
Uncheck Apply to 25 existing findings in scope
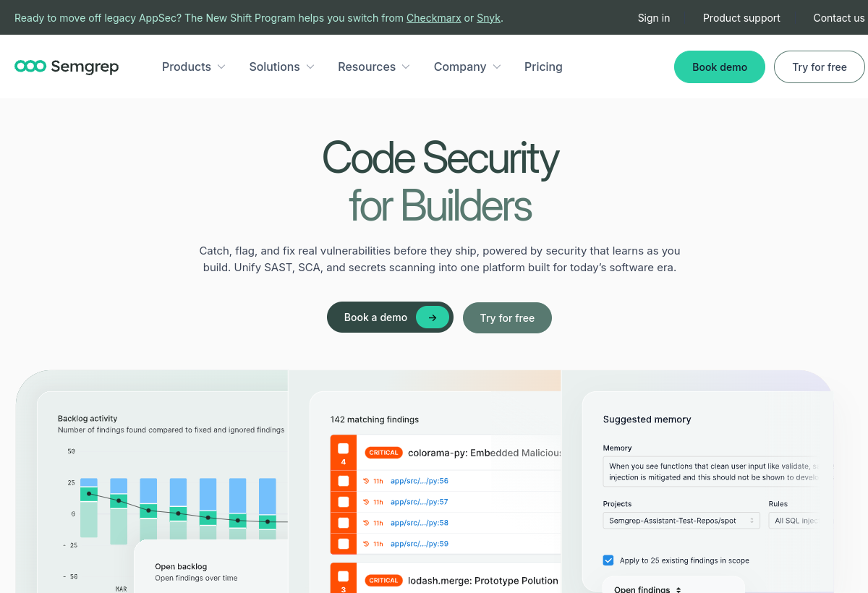pyautogui.click(x=608, y=560)
